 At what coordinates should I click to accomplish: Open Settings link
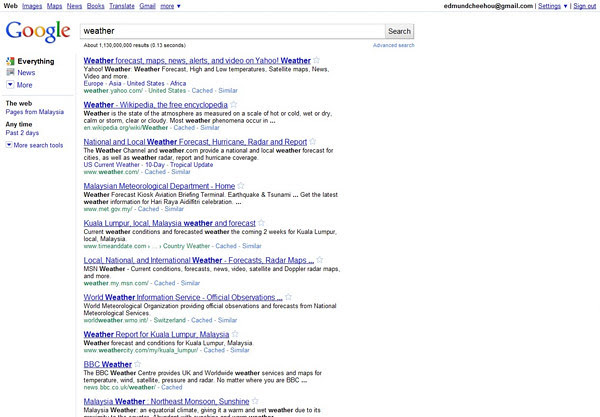point(549,6)
